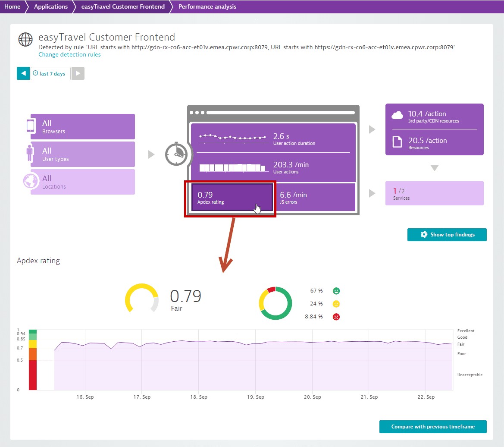The height and width of the screenshot is (447, 504).
Task: Click the 24 % tolerating value
Action: click(316, 304)
